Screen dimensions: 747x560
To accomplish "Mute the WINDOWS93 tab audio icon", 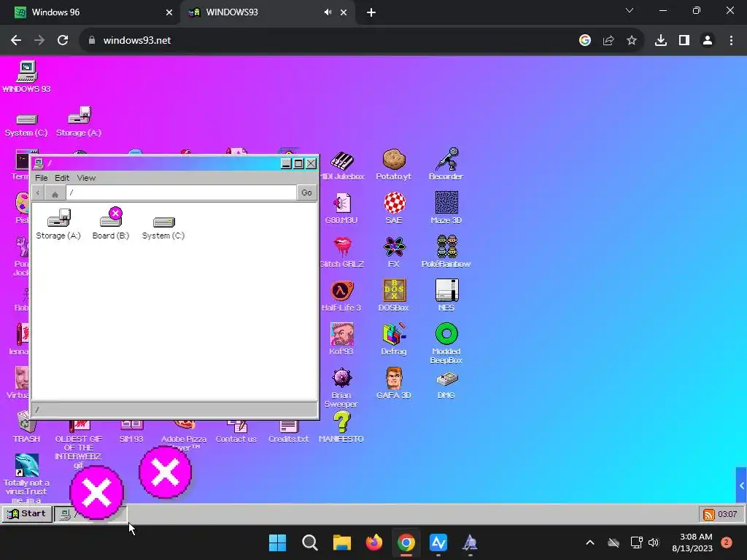I will 328,12.
